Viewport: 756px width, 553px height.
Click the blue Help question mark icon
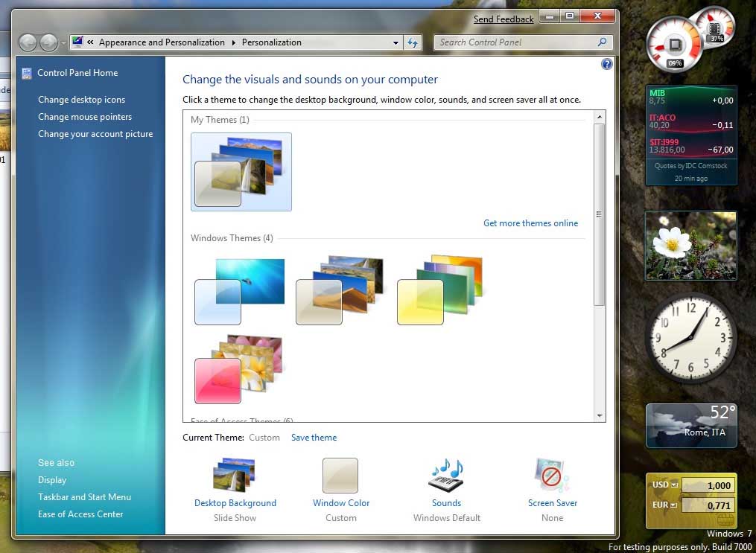606,65
